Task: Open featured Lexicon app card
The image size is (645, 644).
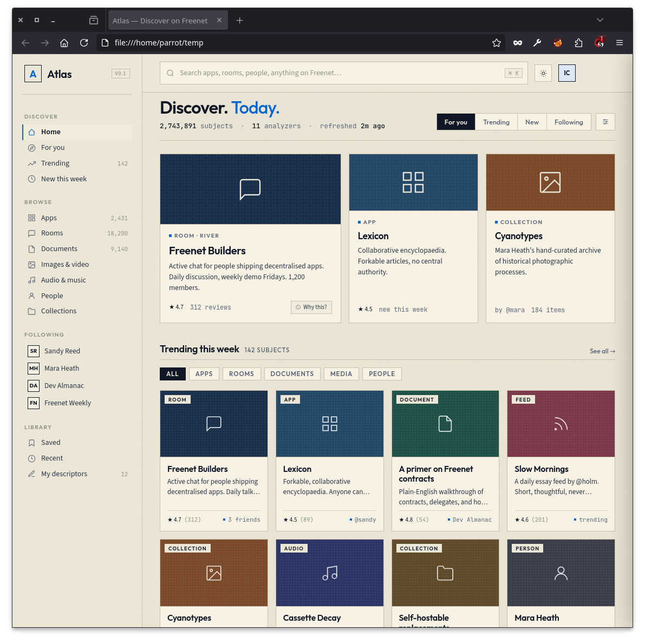Action: [x=413, y=238]
